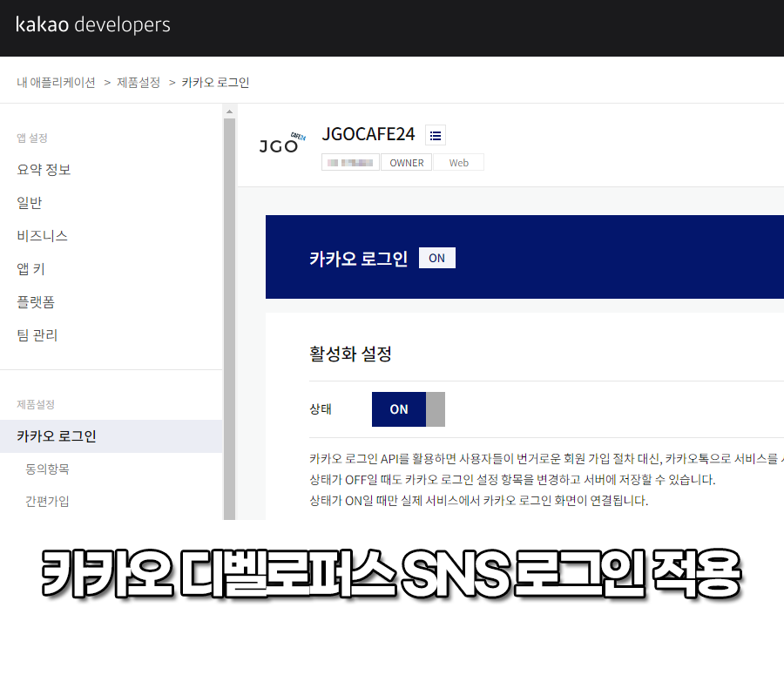Image resolution: width=784 pixels, height=675 pixels.
Task: Toggle the 상태 ON switch
Action: click(408, 409)
